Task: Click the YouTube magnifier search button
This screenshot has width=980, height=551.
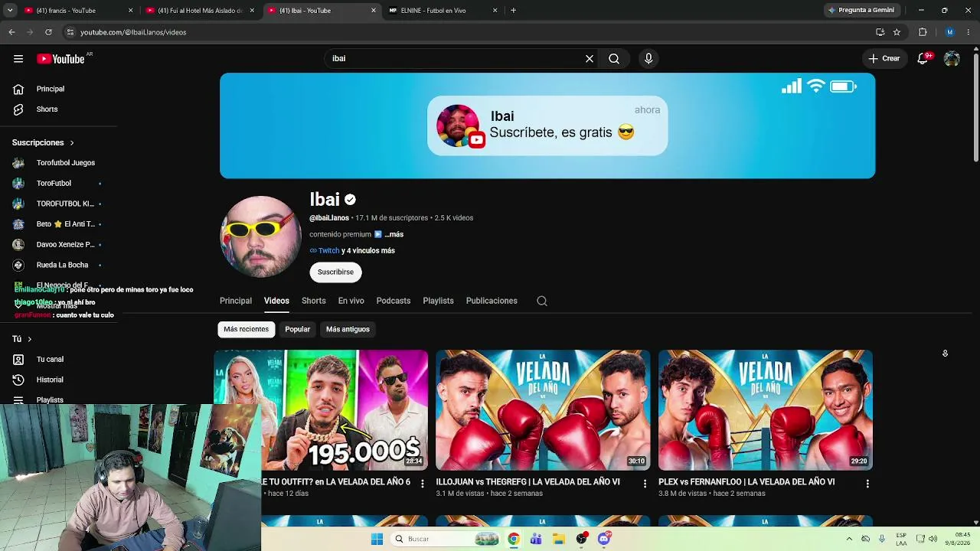Action: (614, 59)
